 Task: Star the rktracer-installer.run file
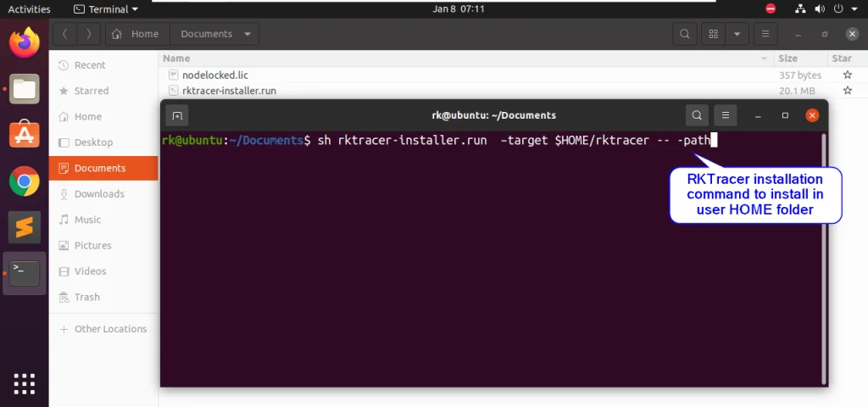(x=848, y=90)
